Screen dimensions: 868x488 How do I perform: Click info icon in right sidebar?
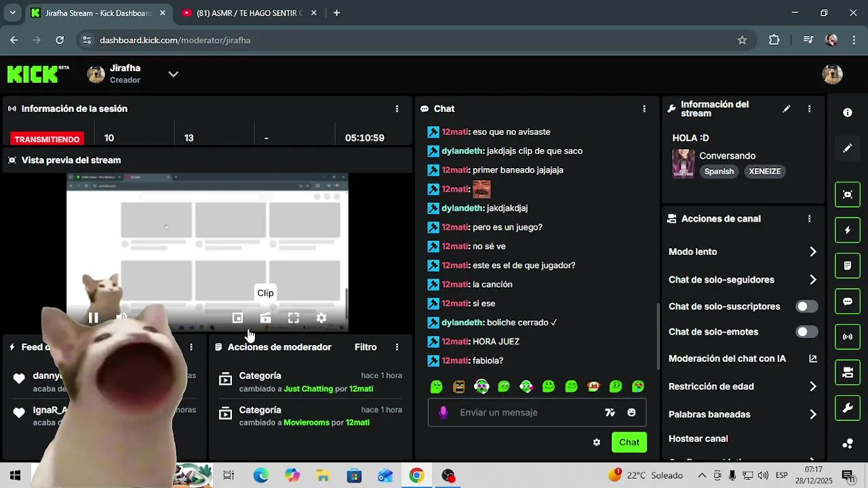[x=848, y=113]
